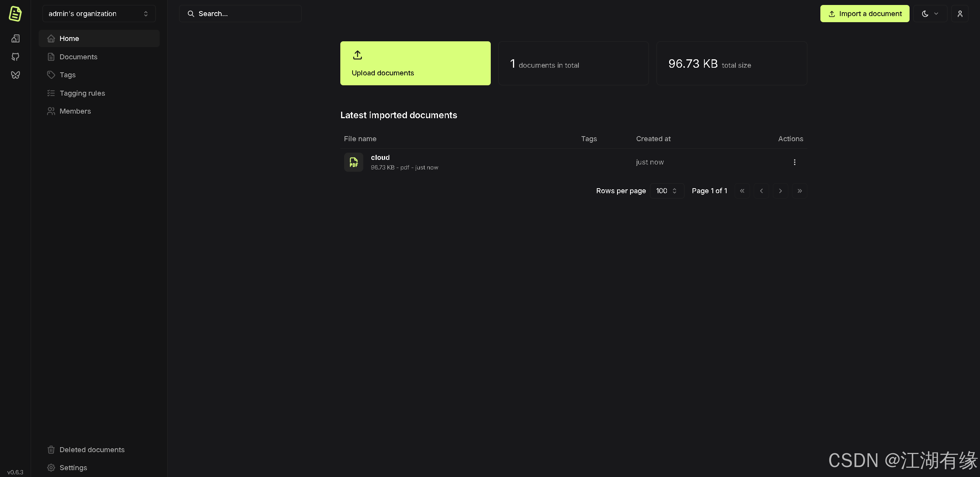
Task: Go to the next page arrow
Action: [x=780, y=191]
